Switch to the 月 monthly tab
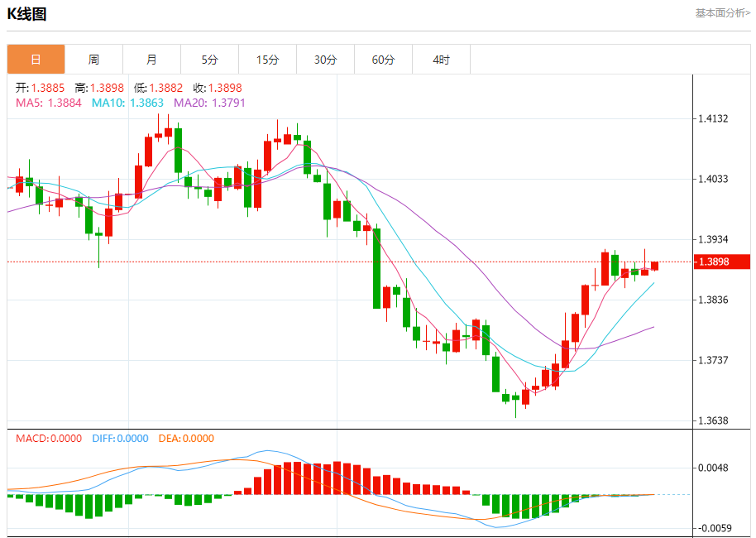756x538 pixels. point(151,60)
